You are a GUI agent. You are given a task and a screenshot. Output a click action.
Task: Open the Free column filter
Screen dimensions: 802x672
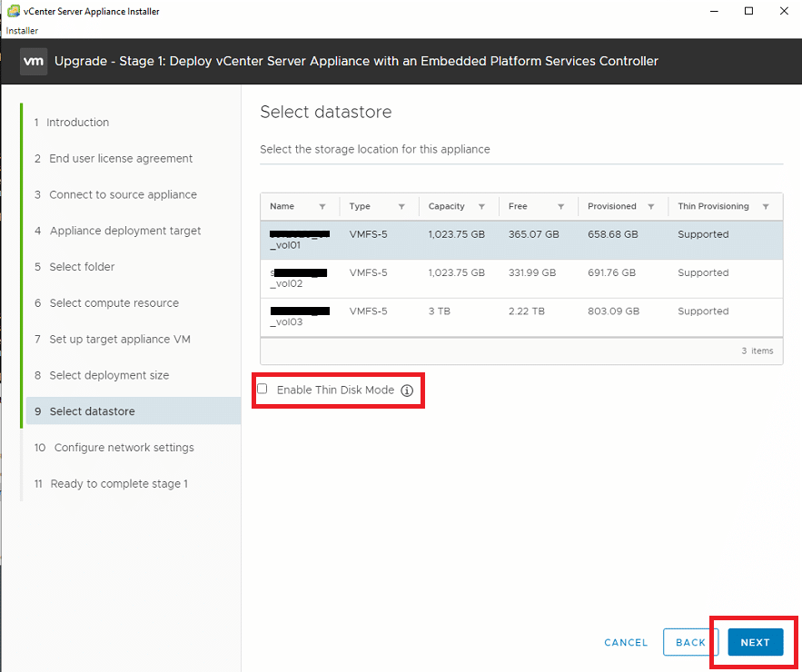[560, 207]
